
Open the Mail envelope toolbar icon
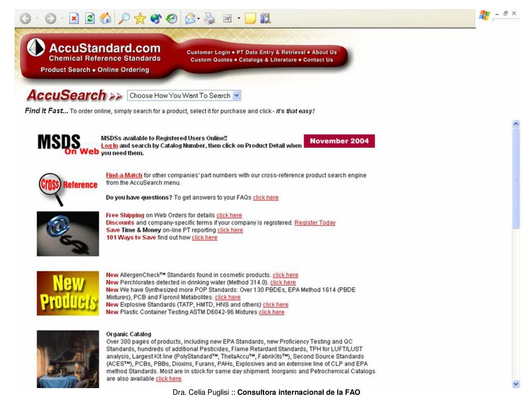190,18
